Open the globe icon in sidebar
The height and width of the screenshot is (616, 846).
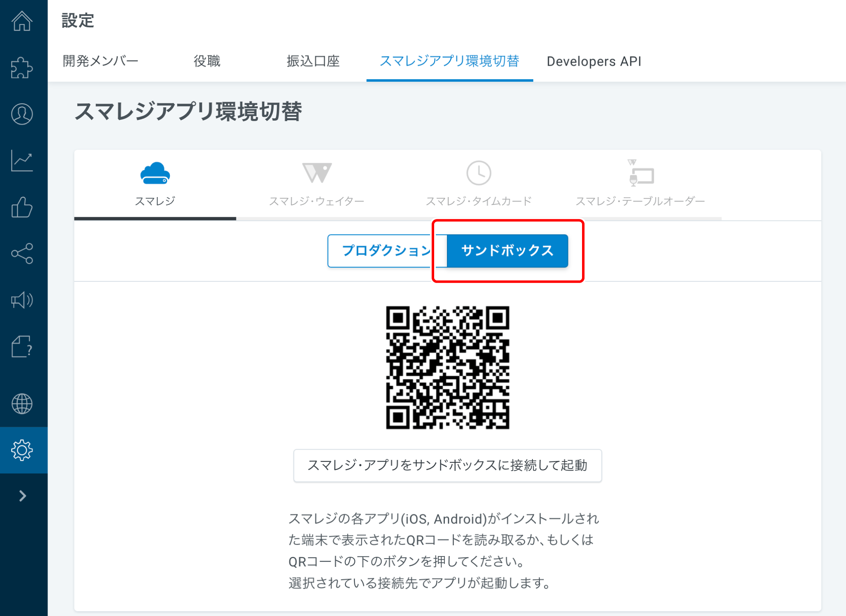pyautogui.click(x=22, y=404)
